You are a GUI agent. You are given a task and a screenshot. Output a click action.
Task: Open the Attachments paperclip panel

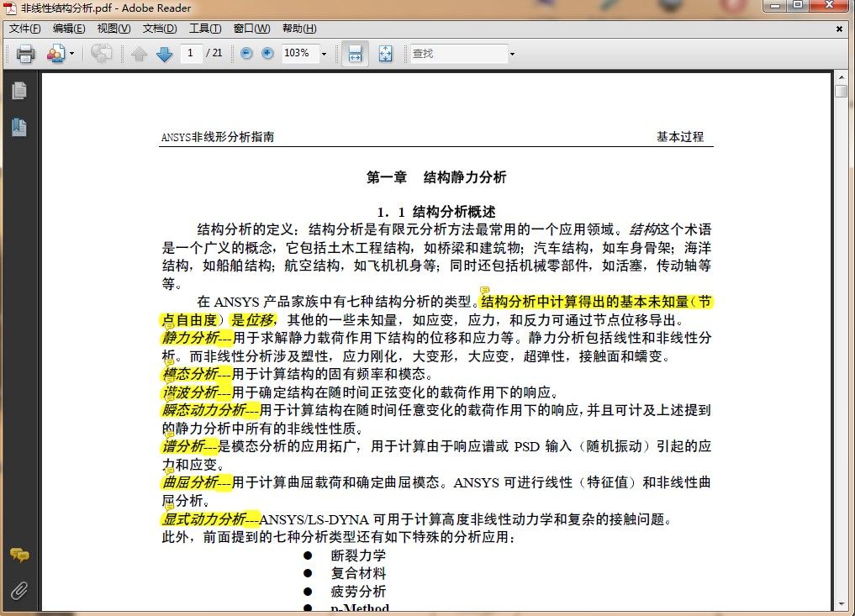click(x=18, y=590)
